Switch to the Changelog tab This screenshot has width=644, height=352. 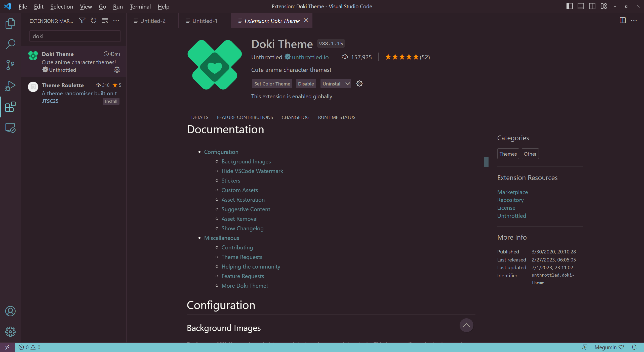[295, 117]
